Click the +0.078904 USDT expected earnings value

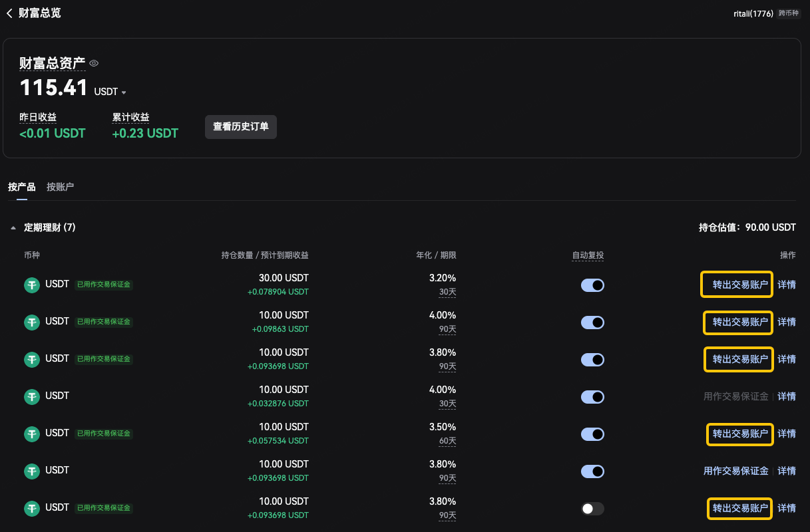(x=278, y=292)
